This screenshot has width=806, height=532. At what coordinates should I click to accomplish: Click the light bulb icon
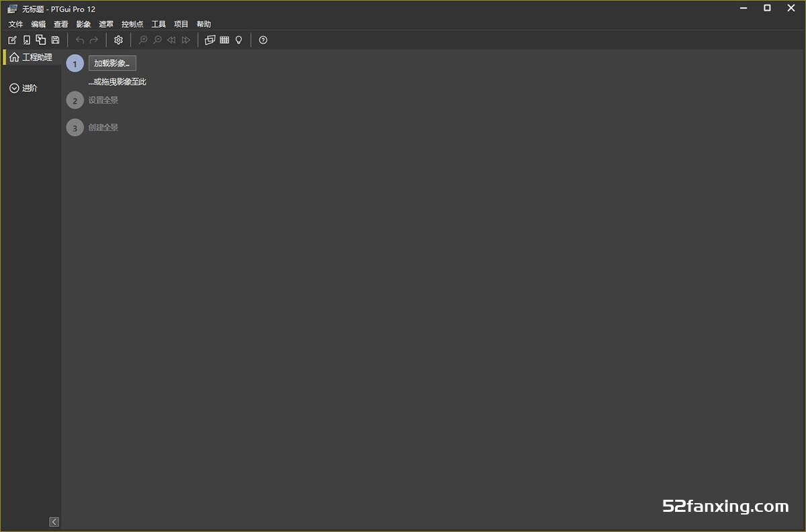click(238, 40)
